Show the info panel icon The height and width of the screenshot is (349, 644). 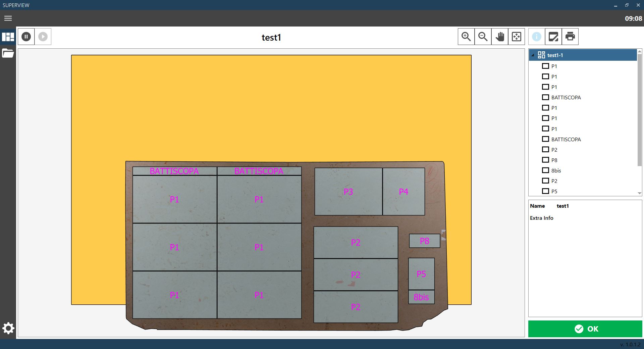(x=537, y=37)
